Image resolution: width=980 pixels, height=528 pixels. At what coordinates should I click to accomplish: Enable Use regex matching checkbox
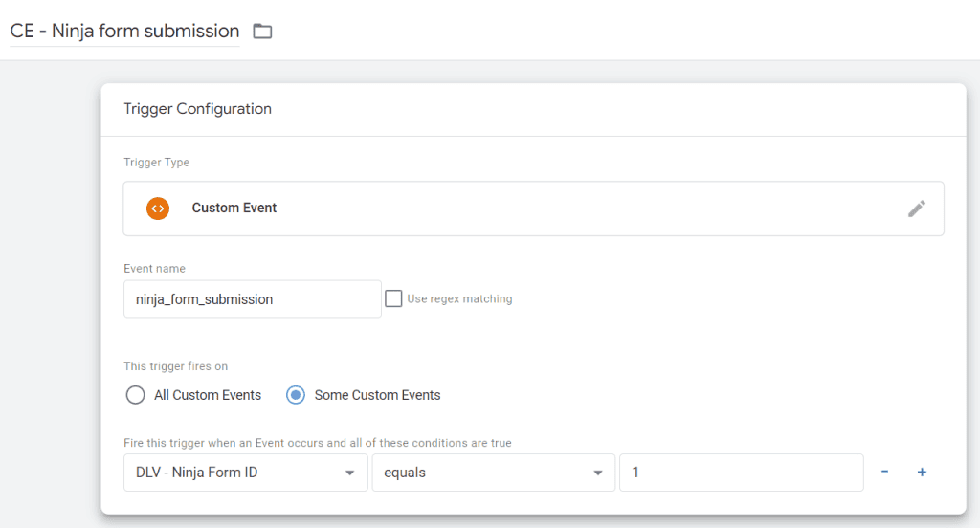(393, 298)
